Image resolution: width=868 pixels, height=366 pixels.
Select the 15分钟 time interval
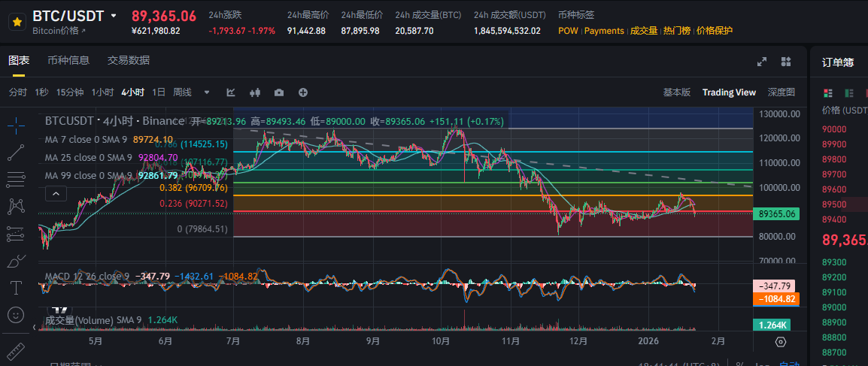point(70,92)
